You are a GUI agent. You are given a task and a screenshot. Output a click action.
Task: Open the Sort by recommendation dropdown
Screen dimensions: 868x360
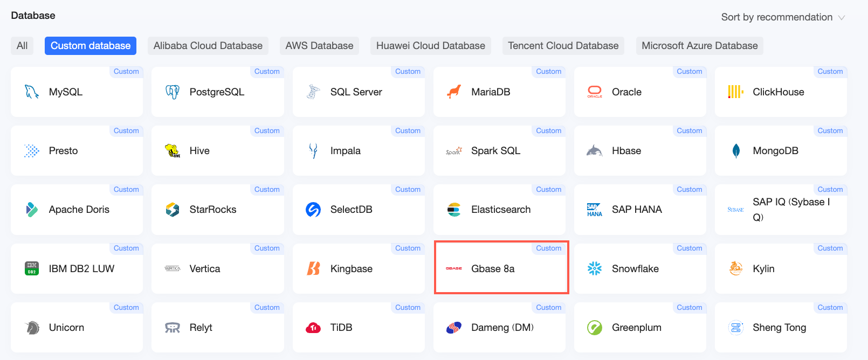pos(783,17)
